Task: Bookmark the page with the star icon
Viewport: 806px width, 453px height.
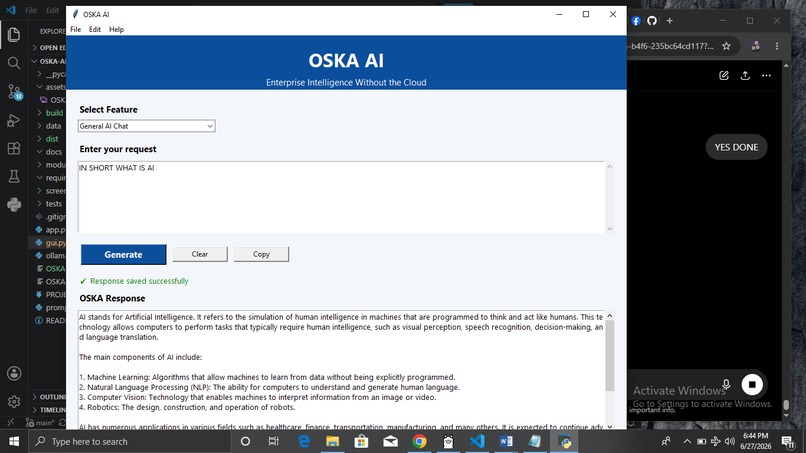Action: point(726,46)
